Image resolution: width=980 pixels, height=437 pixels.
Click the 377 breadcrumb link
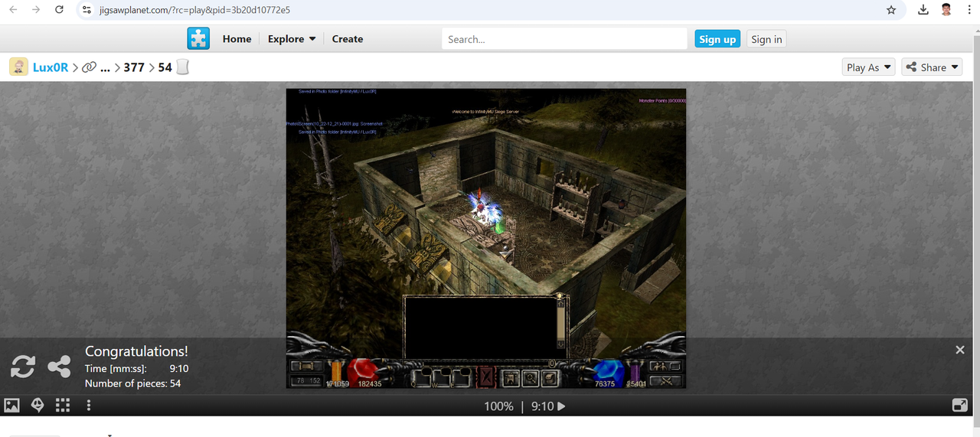pyautogui.click(x=134, y=67)
